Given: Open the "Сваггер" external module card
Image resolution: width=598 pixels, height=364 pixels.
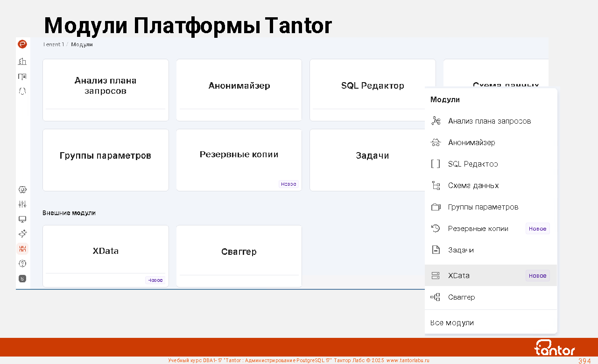Looking at the screenshot, I should click(x=239, y=252).
